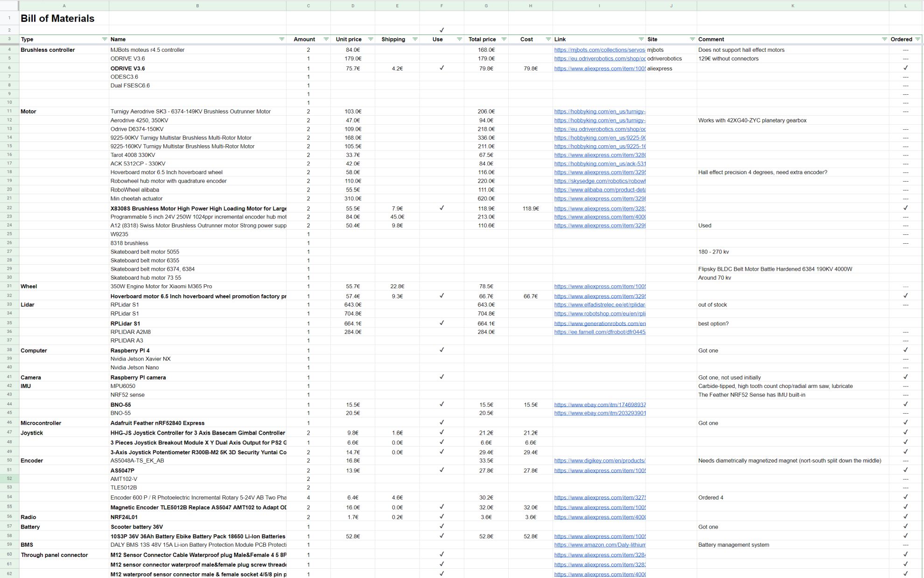Screen dimensions: 924x578
Task: Open the Name column filter icon
Action: (281, 39)
